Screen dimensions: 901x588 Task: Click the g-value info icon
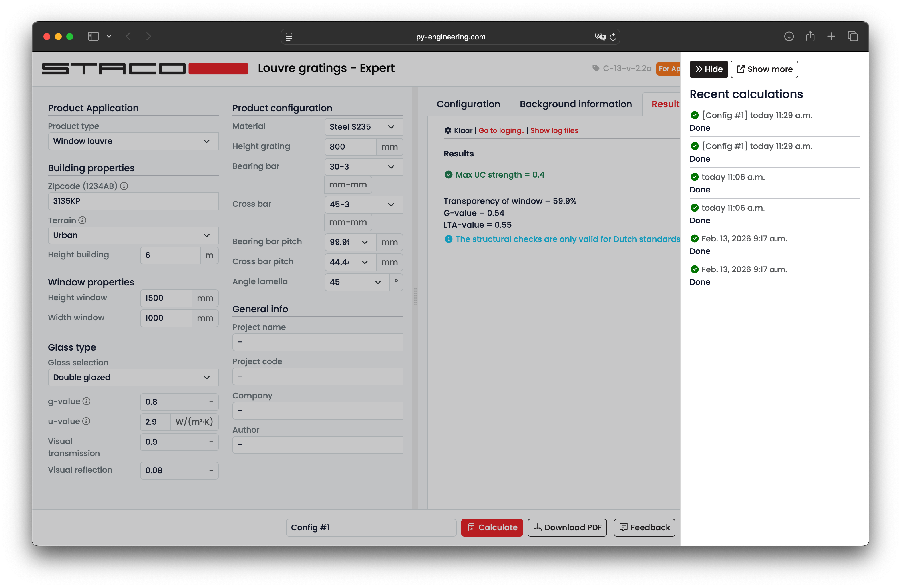pyautogui.click(x=86, y=401)
